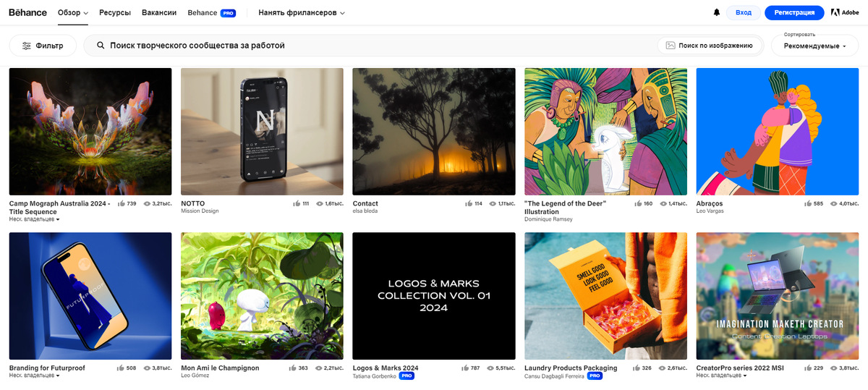Click the image search picture icon
This screenshot has width=868, height=390.
click(x=671, y=46)
